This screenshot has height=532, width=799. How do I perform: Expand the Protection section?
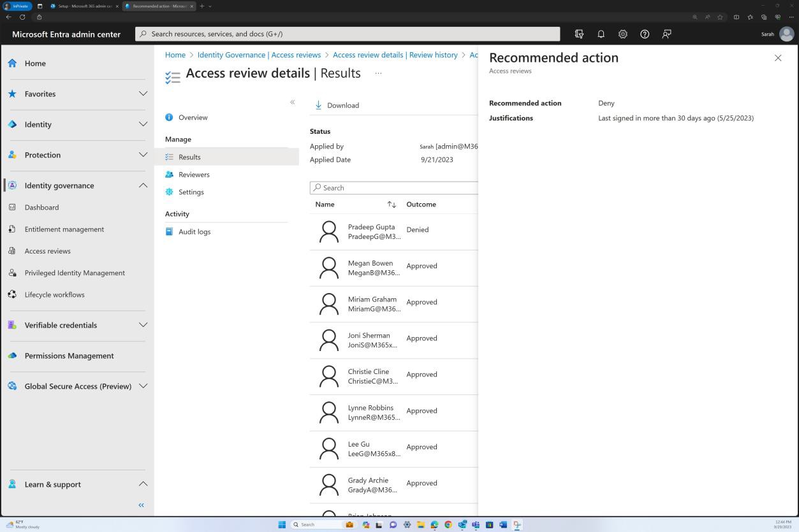(x=143, y=155)
